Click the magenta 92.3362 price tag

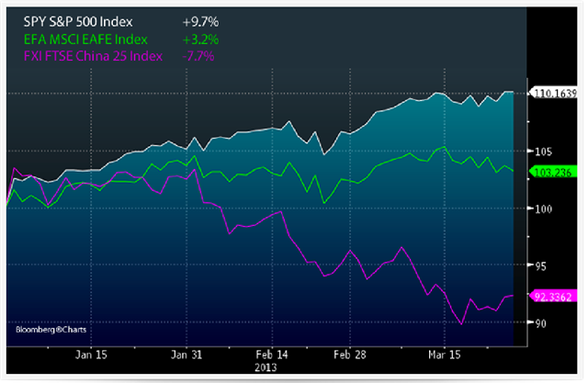click(553, 297)
